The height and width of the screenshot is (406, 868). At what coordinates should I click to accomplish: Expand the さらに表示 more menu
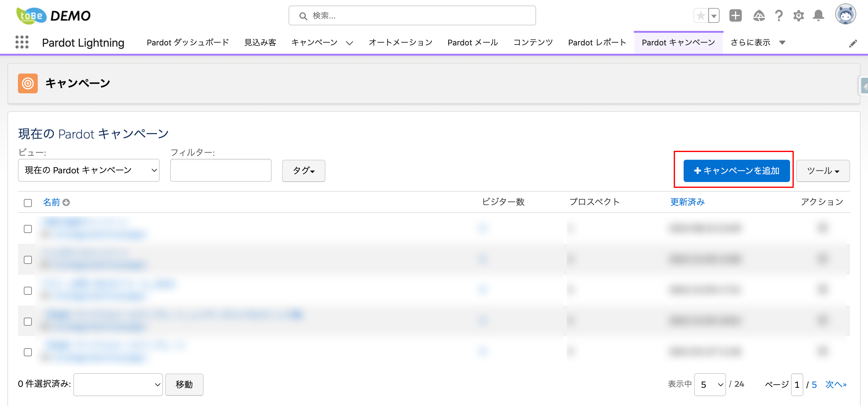pyautogui.click(x=758, y=42)
